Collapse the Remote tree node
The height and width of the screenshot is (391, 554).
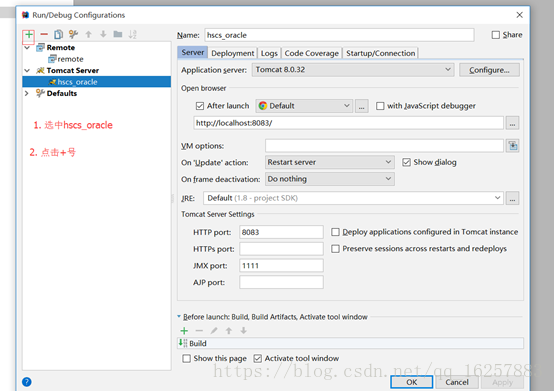(27, 47)
